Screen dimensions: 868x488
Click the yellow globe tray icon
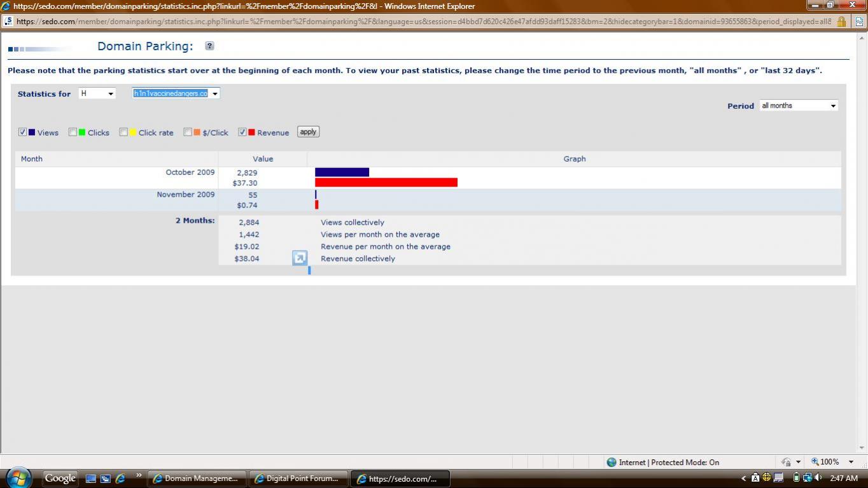click(766, 478)
